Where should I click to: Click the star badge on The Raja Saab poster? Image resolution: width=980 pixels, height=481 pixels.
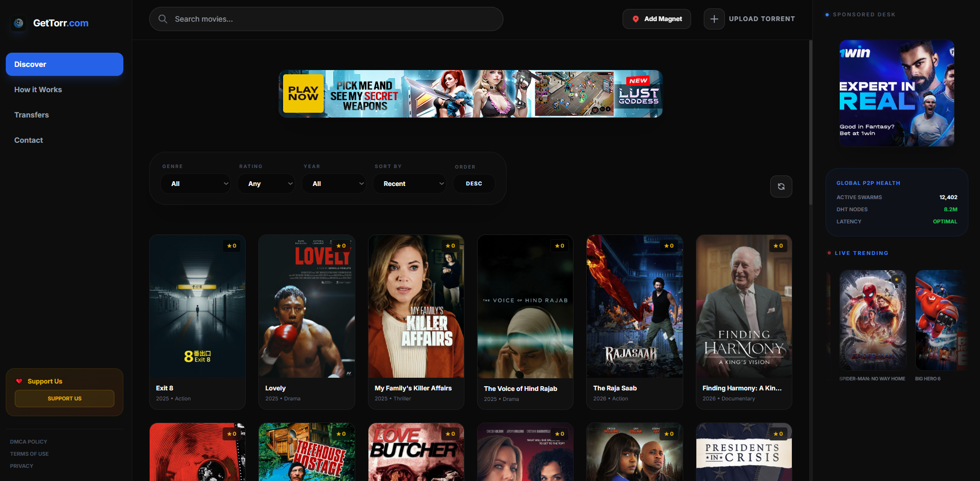tap(669, 246)
